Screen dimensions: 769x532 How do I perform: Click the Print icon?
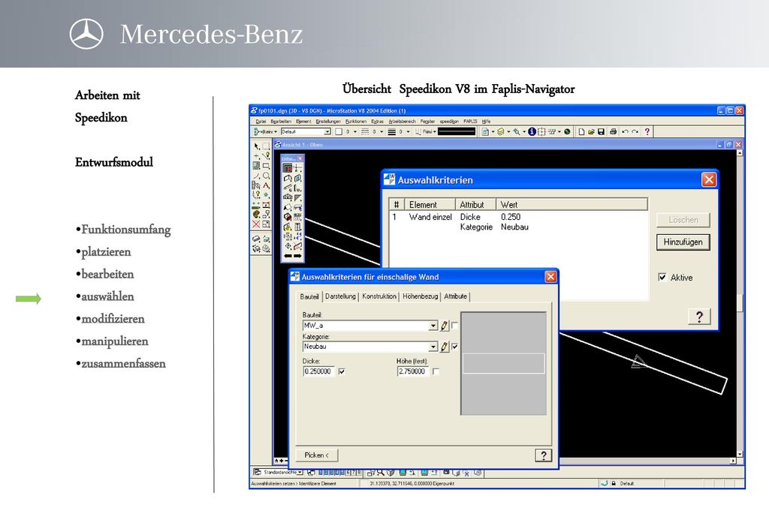(613, 132)
